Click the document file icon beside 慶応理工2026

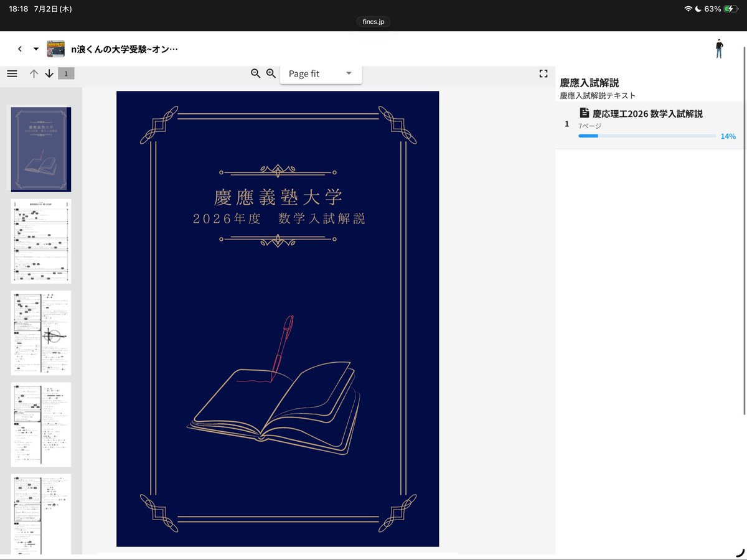pyautogui.click(x=584, y=113)
